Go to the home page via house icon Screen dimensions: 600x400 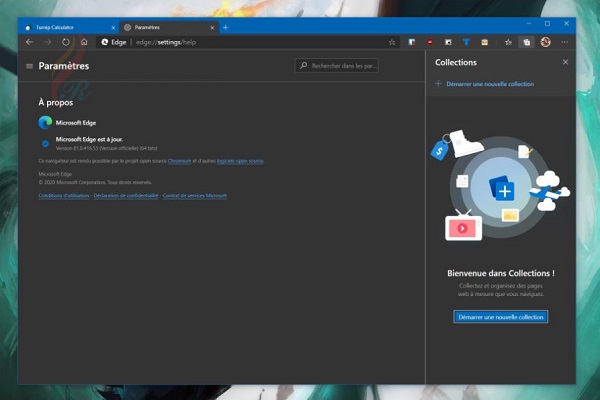click(84, 42)
